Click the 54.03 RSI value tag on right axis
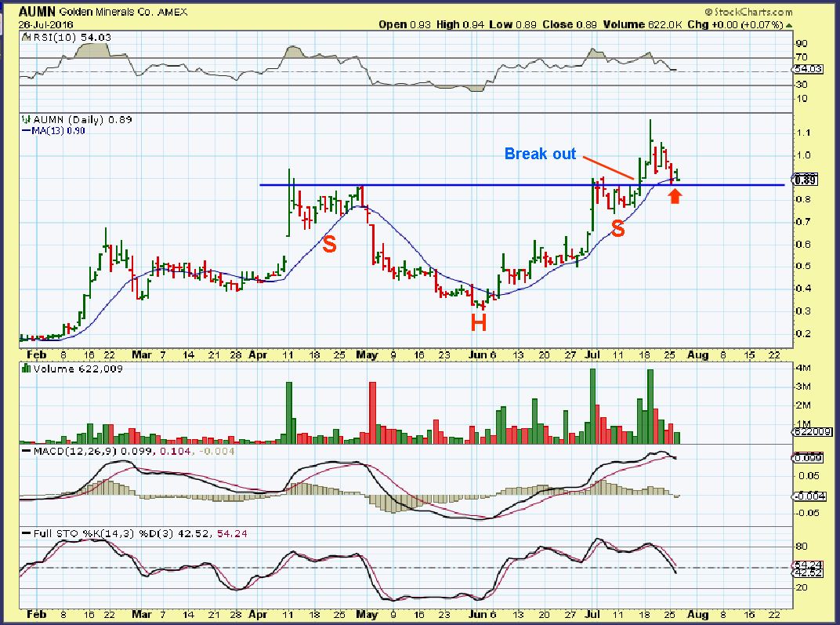Image resolution: width=840 pixels, height=625 pixels. [x=807, y=69]
